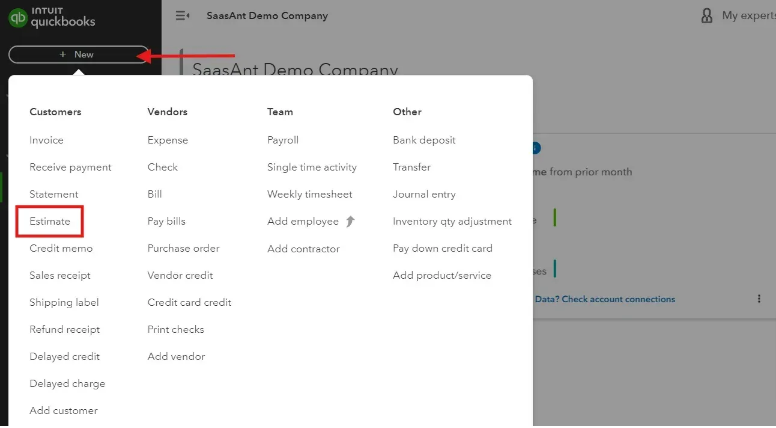Click the QuickBooks logo icon

click(17, 16)
